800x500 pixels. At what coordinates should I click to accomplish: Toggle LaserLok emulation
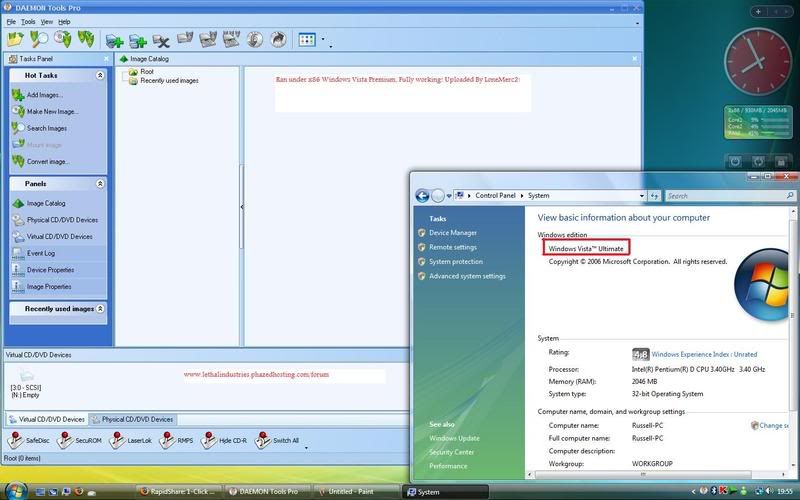131,440
